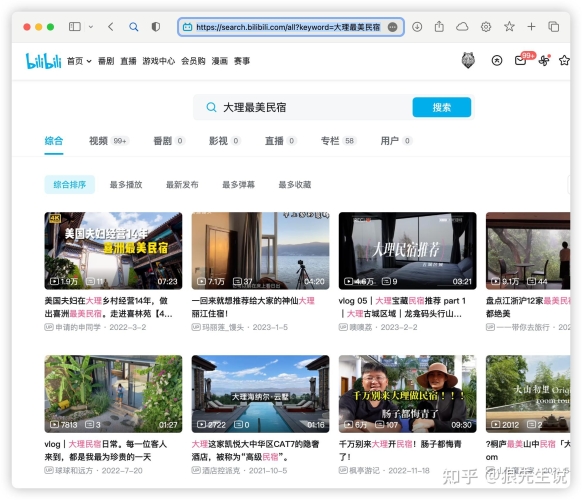
Task: Click the magnifier icon inside search box
Action: click(211, 108)
